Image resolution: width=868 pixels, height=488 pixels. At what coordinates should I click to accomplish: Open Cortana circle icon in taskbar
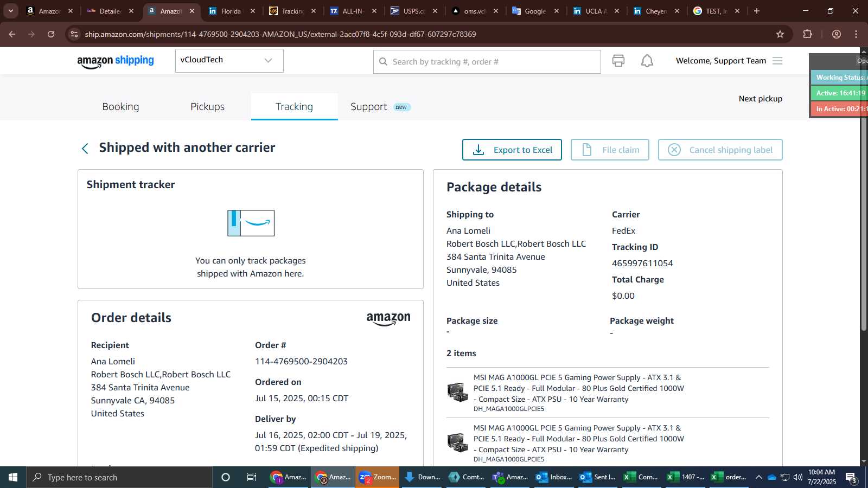(x=226, y=477)
